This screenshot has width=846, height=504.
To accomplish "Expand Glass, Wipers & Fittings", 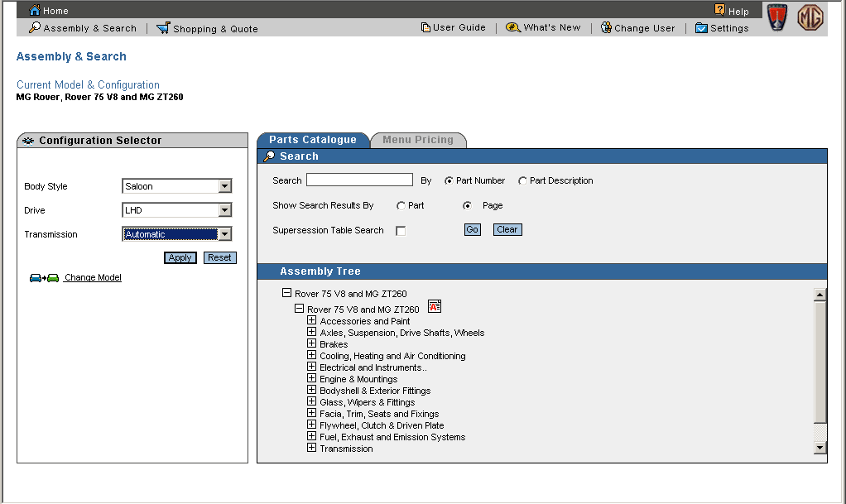I will pyautogui.click(x=311, y=401).
